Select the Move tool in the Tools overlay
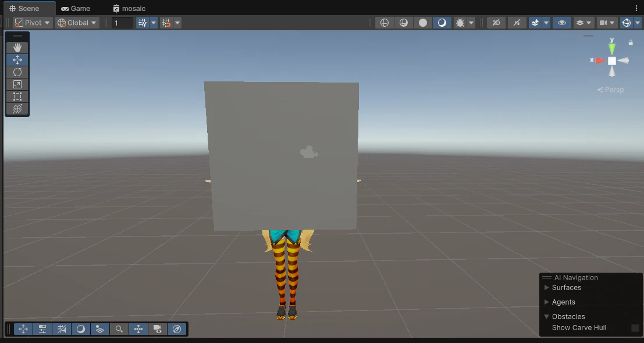 tap(17, 60)
